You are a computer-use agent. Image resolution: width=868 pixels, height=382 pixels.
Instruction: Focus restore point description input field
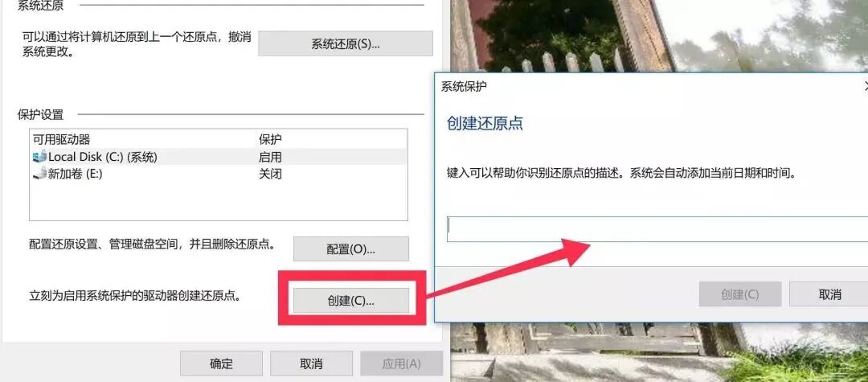(x=657, y=228)
